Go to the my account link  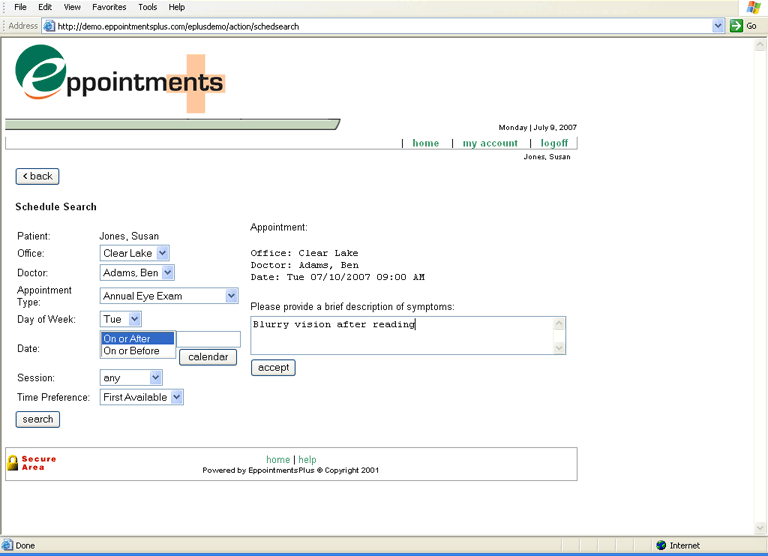[x=490, y=143]
